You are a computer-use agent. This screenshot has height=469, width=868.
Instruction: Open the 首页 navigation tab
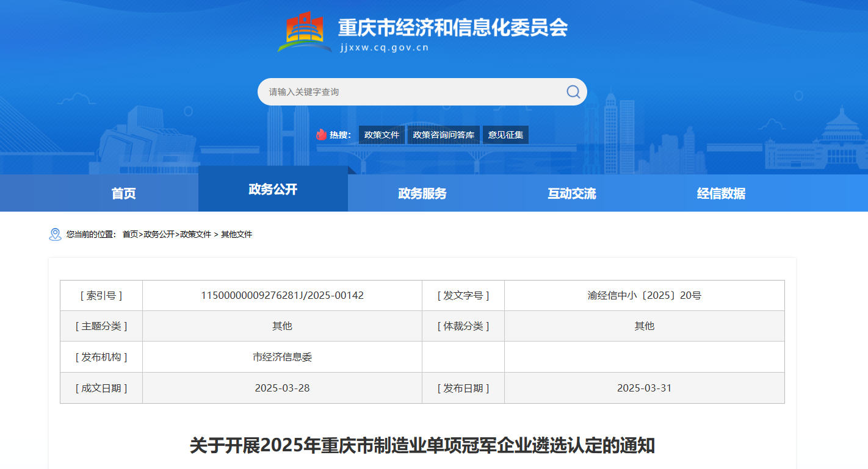[x=123, y=193]
